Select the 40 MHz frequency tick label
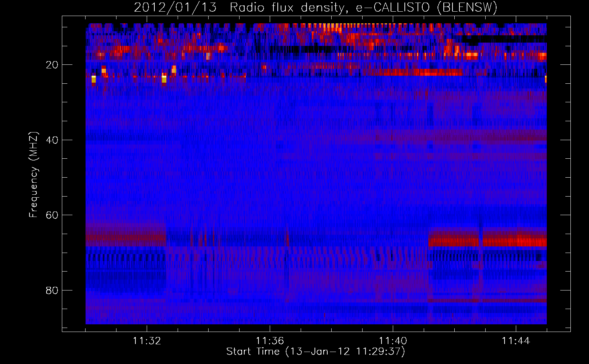Image resolution: width=589 pixels, height=364 pixels. click(x=52, y=140)
